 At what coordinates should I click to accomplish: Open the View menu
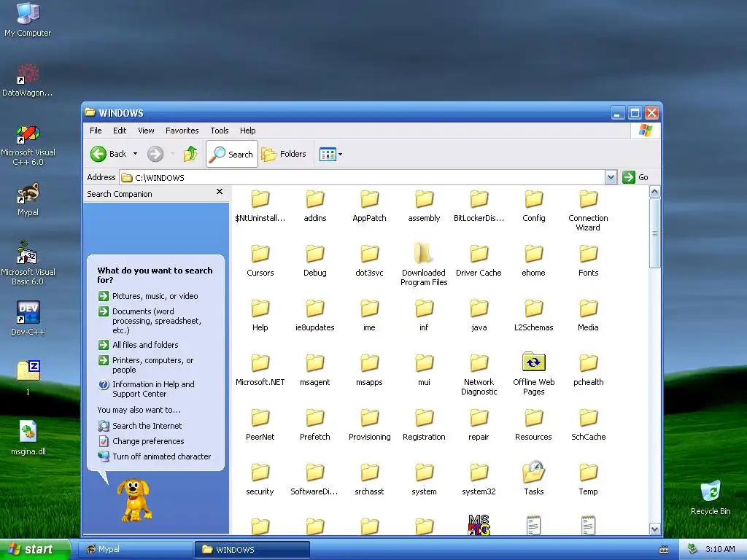coord(146,131)
